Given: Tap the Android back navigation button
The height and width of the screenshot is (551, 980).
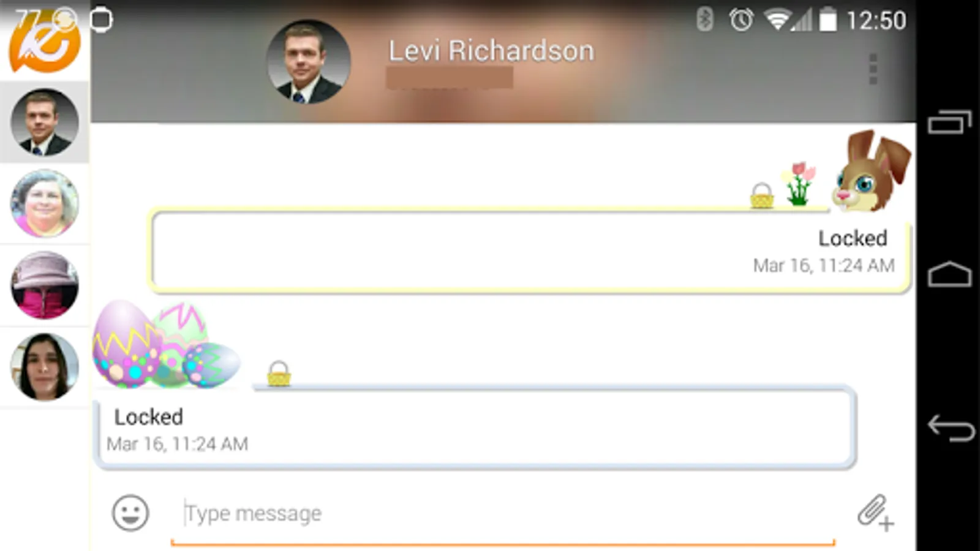Looking at the screenshot, I should pyautogui.click(x=951, y=427).
